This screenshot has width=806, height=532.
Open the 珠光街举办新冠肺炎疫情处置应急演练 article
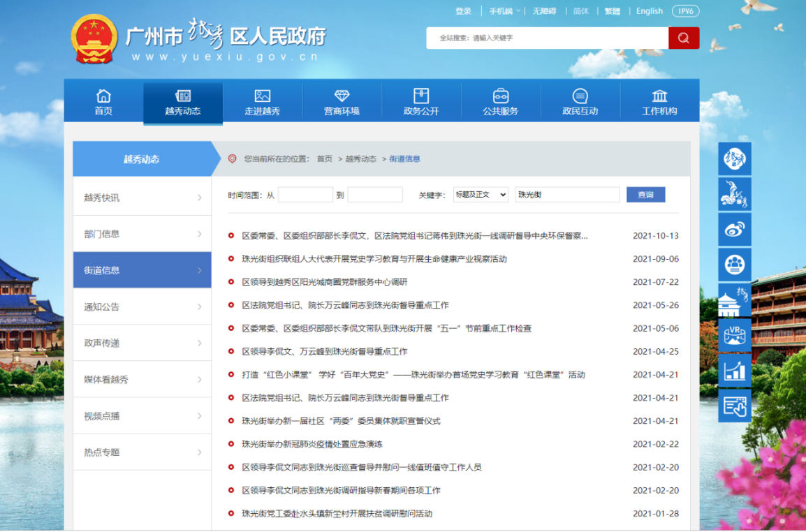click(x=312, y=444)
